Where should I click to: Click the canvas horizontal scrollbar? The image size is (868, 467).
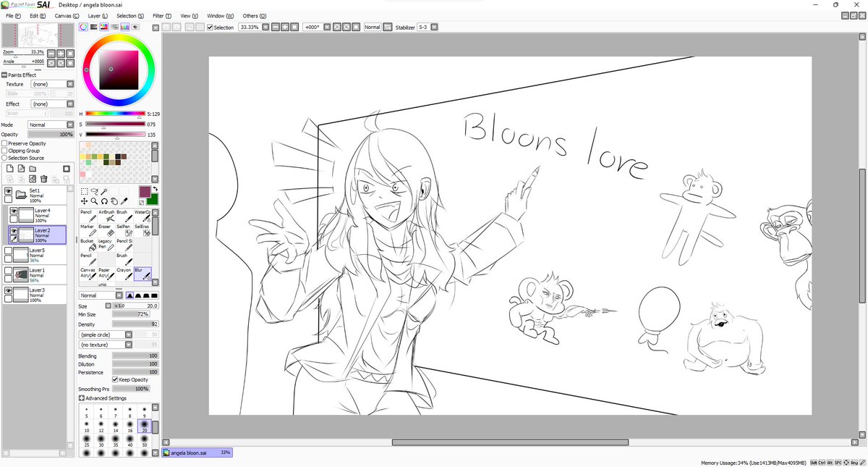[510, 442]
